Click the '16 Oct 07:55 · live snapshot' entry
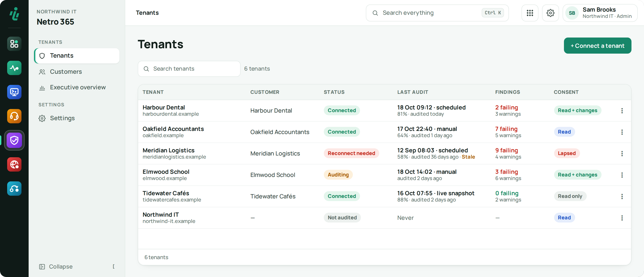 [436, 194]
